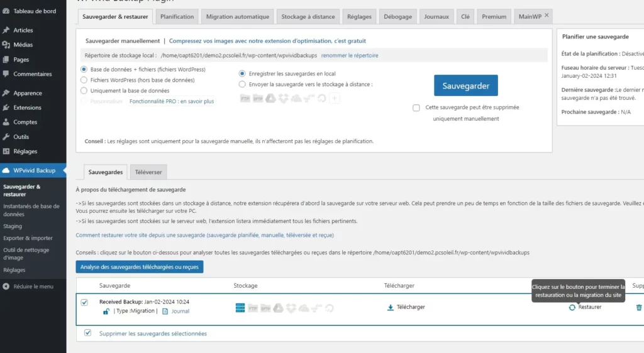Open the Journaux tab

[436, 16]
